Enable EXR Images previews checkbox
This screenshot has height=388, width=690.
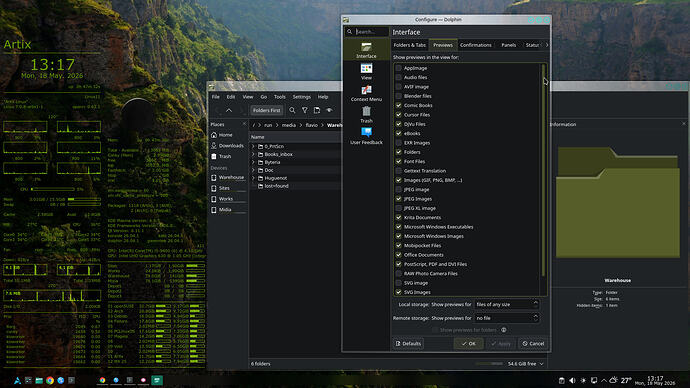[399, 143]
